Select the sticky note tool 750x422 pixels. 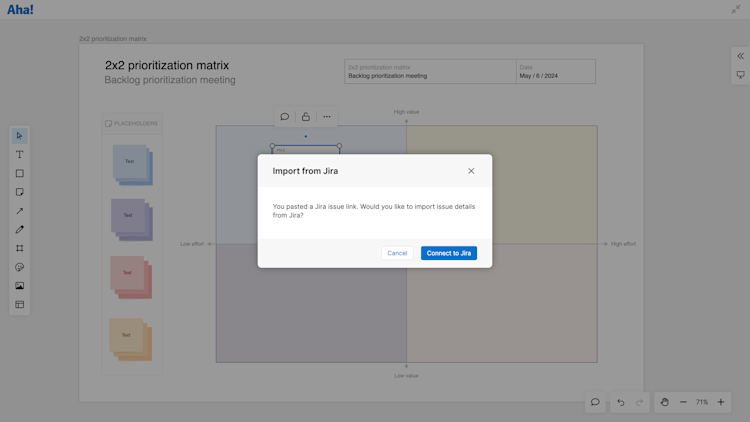(x=20, y=192)
